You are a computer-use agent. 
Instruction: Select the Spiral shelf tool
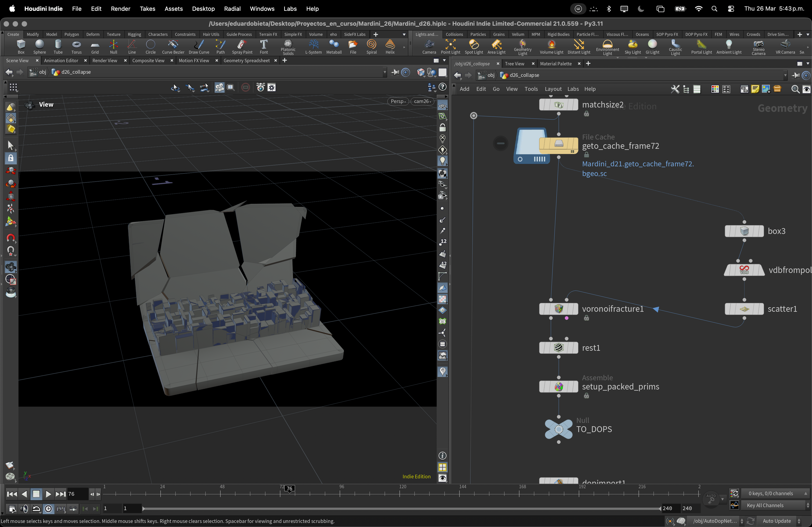coord(371,47)
